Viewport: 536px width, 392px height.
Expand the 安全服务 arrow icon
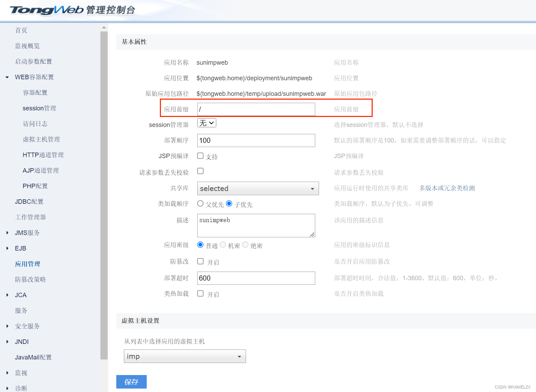pyautogui.click(x=7, y=326)
